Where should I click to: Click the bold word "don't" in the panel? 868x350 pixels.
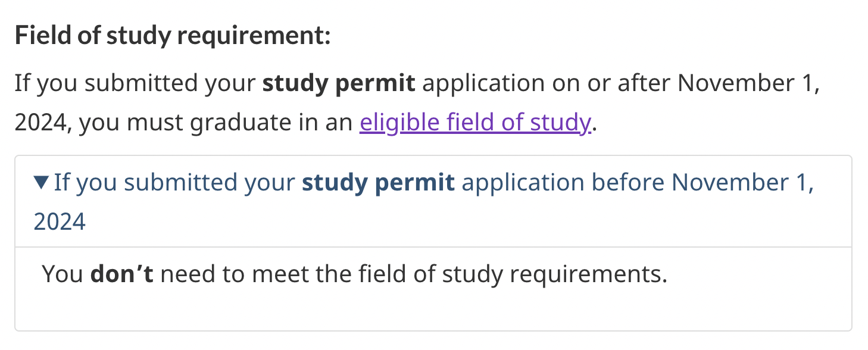click(121, 274)
